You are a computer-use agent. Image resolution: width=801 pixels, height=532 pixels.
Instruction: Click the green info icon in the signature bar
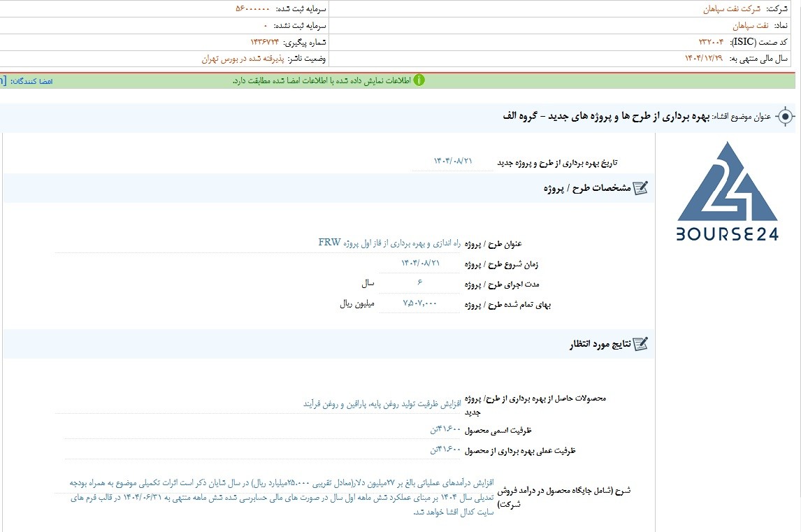click(419, 80)
